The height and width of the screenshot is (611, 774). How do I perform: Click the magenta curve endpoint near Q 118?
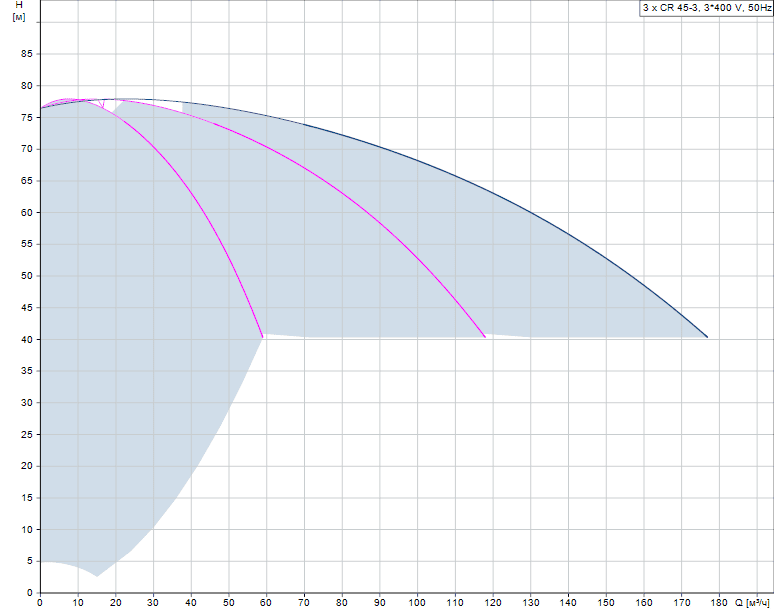485,337
